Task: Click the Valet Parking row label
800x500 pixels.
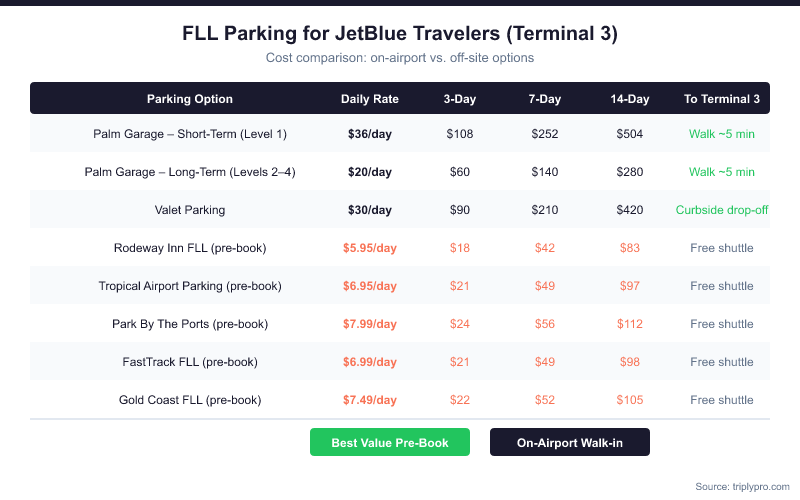Action: (x=190, y=210)
